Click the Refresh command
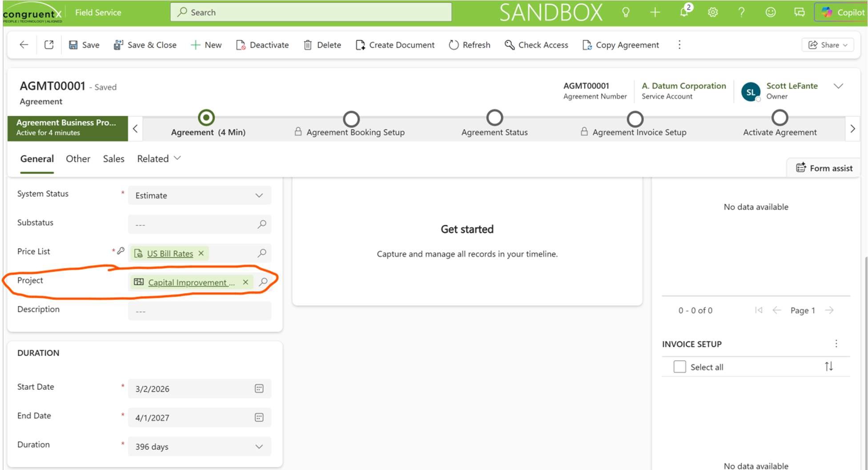The height and width of the screenshot is (470, 868). (x=470, y=45)
